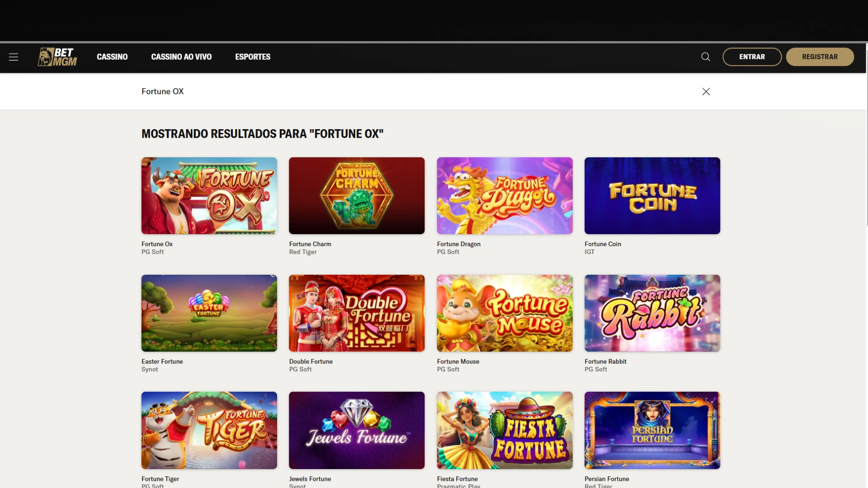This screenshot has width=868, height=488.
Task: Click the Entrar button
Action: coord(752,57)
